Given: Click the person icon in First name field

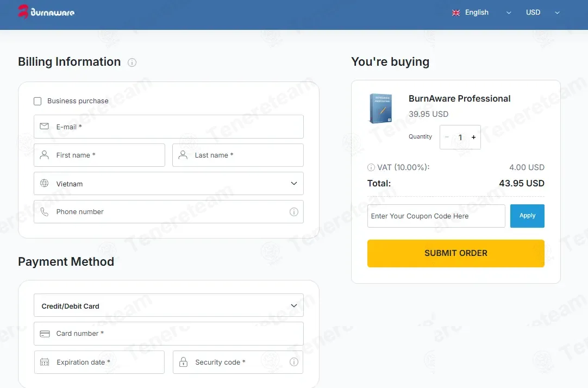Looking at the screenshot, I should (44, 155).
